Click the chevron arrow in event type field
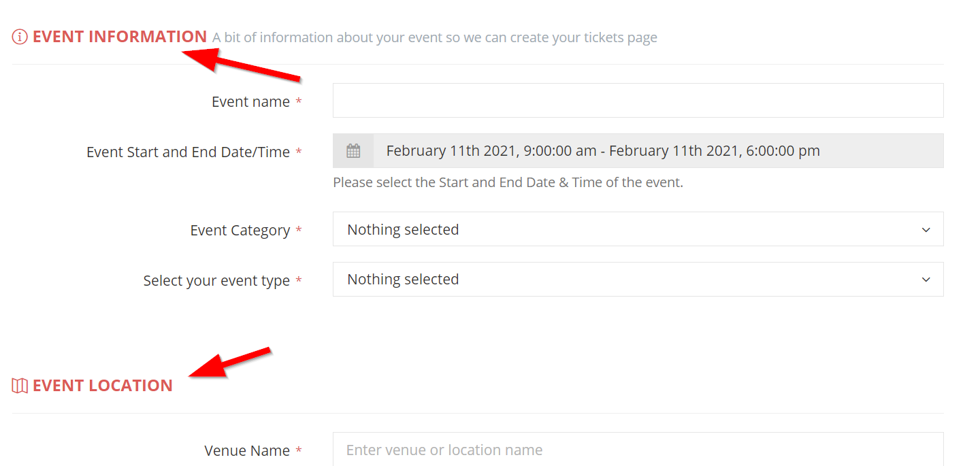The image size is (980, 466). tap(926, 280)
